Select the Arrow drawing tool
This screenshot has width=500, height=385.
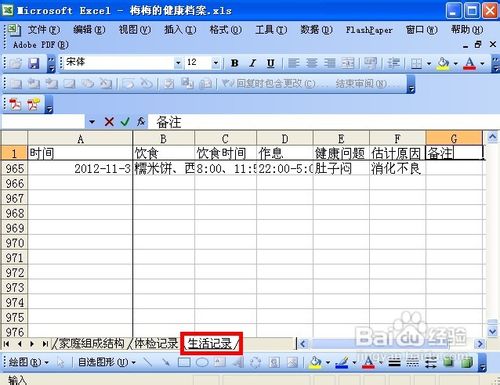[165, 362]
